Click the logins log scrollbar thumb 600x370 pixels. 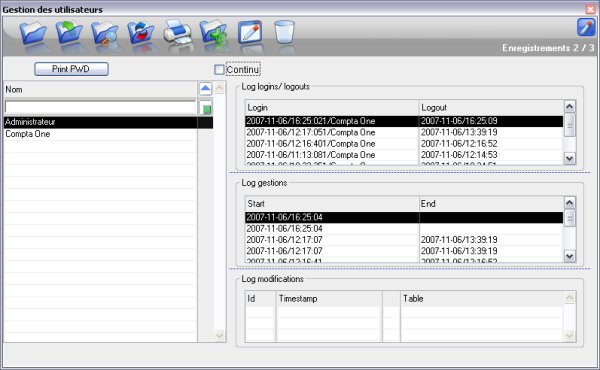point(570,125)
